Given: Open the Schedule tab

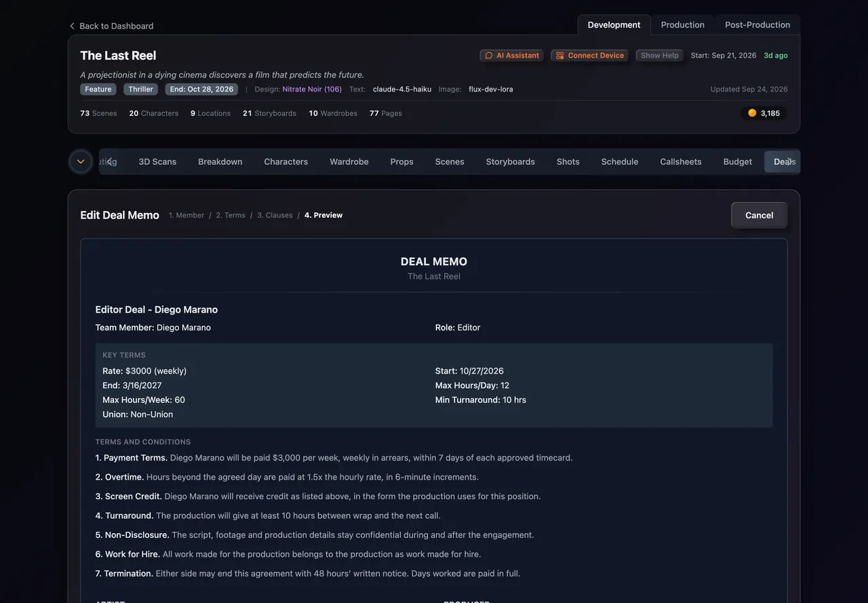Looking at the screenshot, I should [x=620, y=161].
